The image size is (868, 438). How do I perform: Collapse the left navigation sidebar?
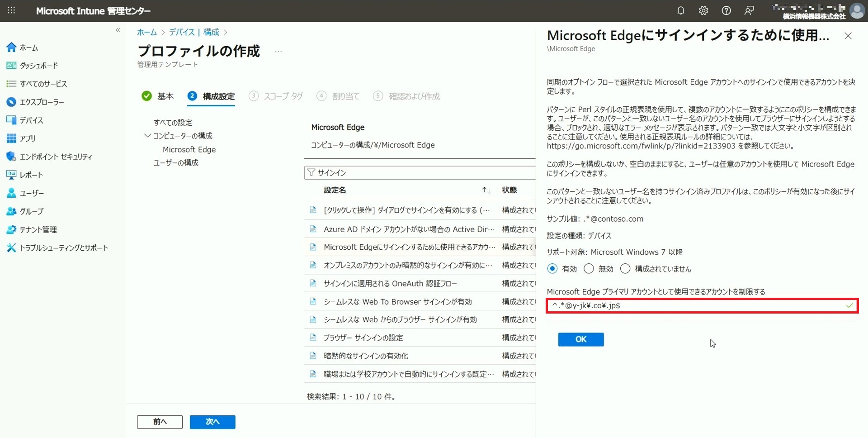click(118, 30)
